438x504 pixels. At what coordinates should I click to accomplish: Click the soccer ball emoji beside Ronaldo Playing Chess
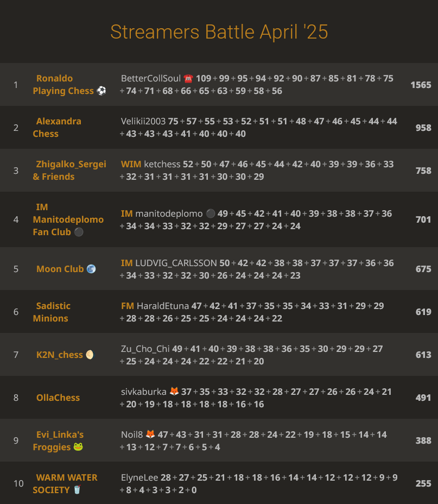point(101,91)
